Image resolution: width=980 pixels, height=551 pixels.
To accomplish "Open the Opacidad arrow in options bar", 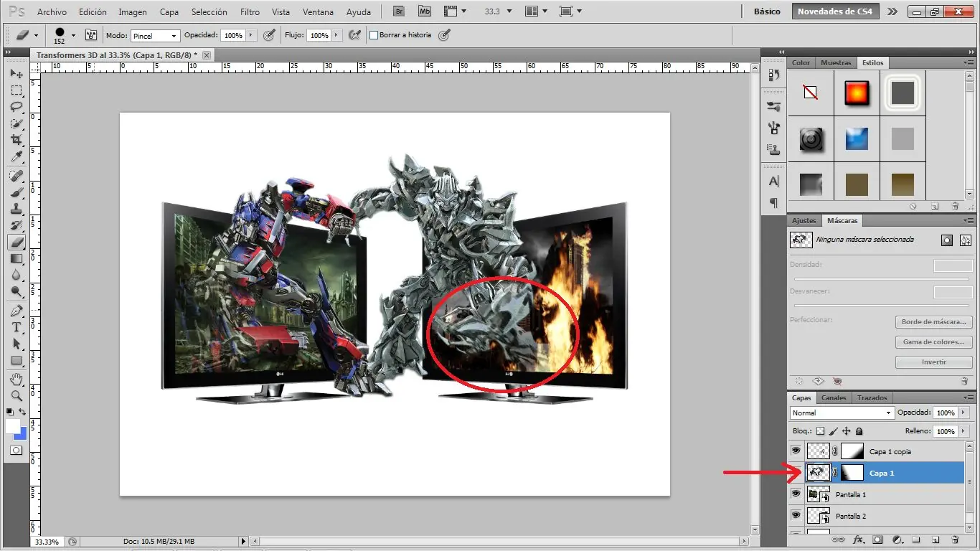I will click(x=250, y=35).
